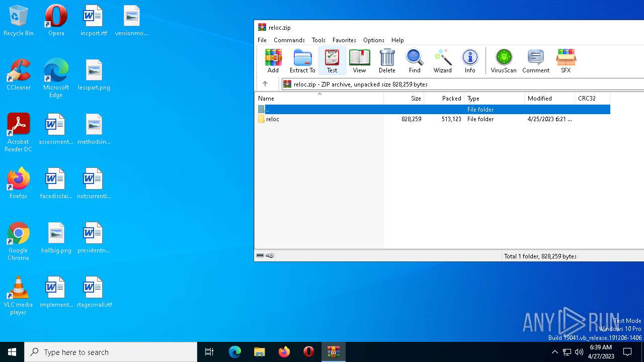Click the Extract To toolbar icon

click(x=302, y=61)
